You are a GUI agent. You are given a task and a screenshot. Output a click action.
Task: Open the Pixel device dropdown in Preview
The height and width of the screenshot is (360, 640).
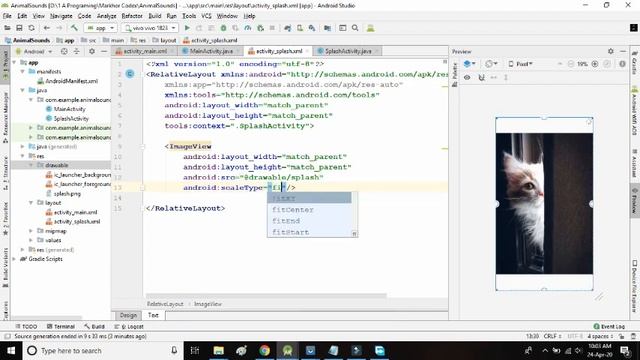coord(520,64)
